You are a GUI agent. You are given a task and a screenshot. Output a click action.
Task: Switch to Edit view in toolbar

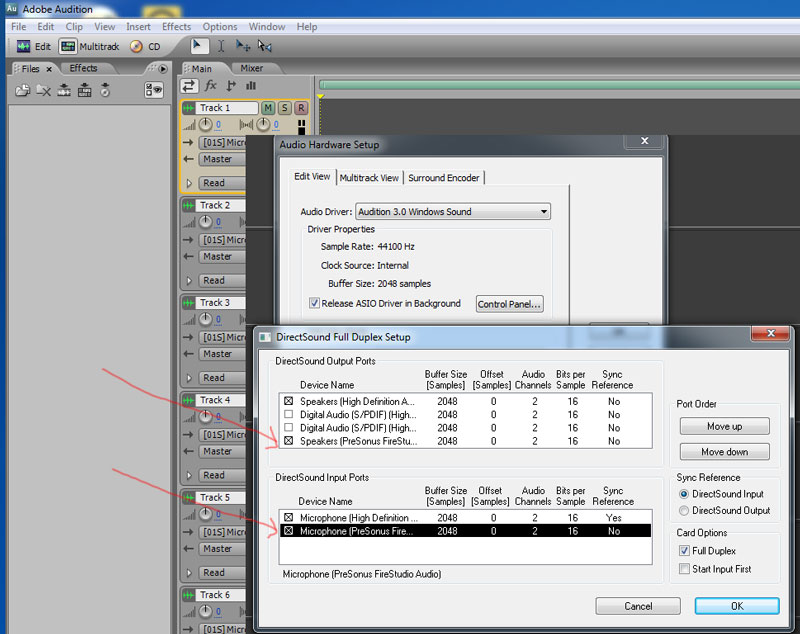click(x=34, y=46)
